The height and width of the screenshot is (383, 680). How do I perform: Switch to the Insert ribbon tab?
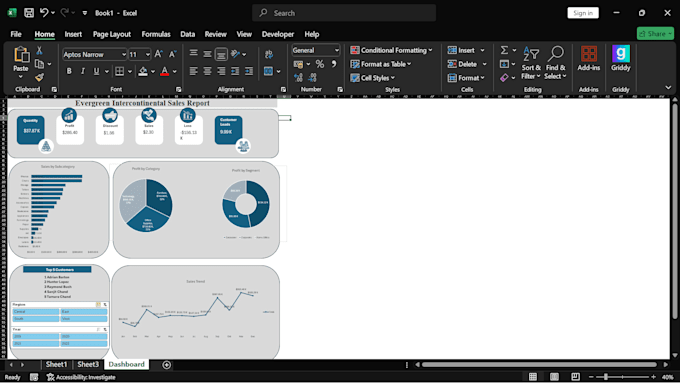[73, 34]
